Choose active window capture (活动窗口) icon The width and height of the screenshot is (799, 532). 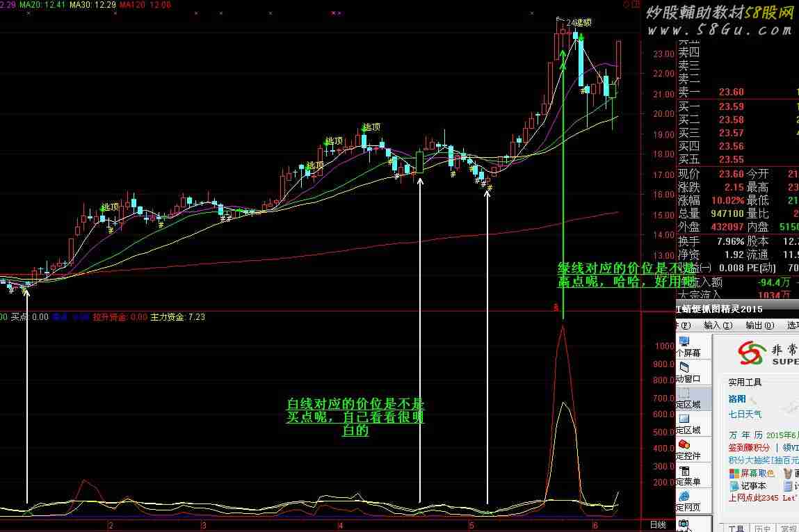pos(684,367)
